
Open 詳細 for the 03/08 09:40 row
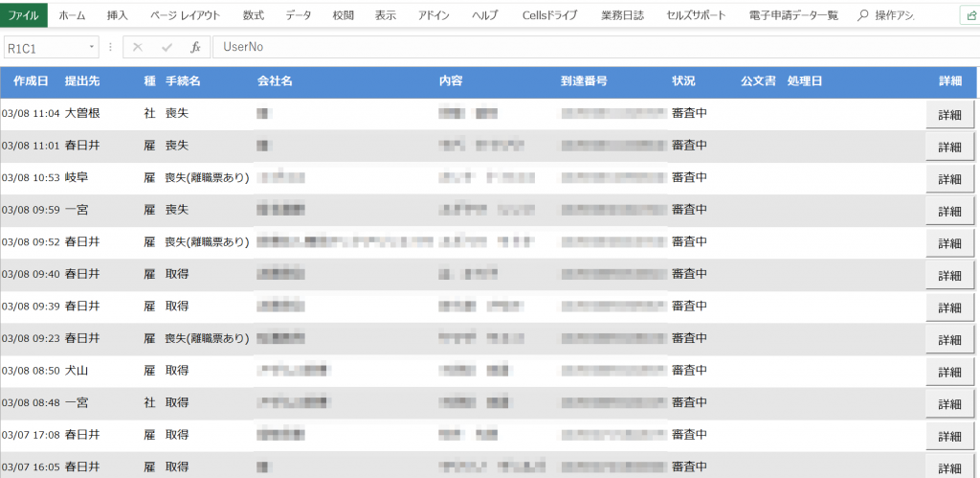point(950,276)
